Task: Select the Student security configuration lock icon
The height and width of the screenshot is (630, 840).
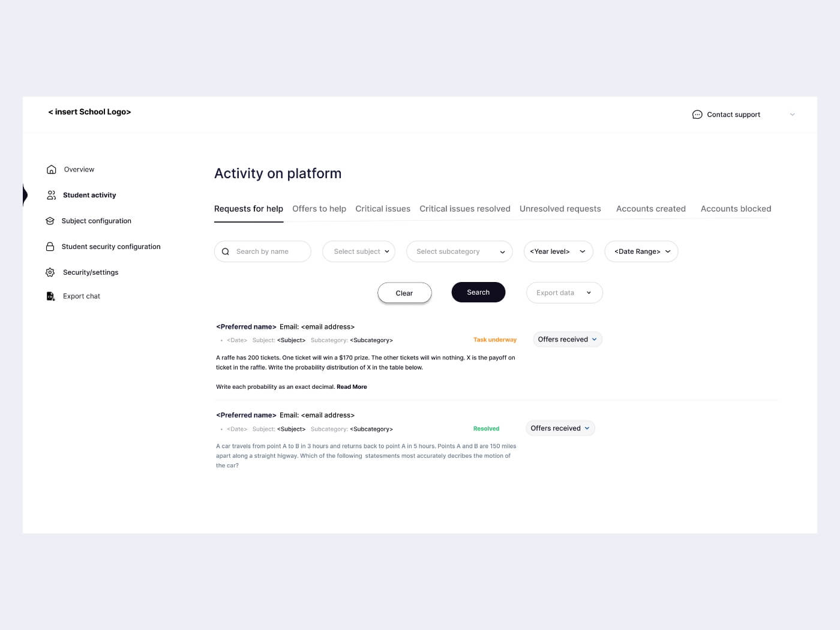Action: [x=50, y=246]
